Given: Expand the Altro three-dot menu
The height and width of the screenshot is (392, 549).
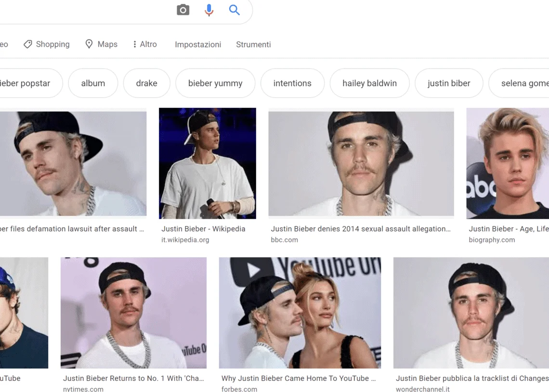Looking at the screenshot, I should (135, 44).
